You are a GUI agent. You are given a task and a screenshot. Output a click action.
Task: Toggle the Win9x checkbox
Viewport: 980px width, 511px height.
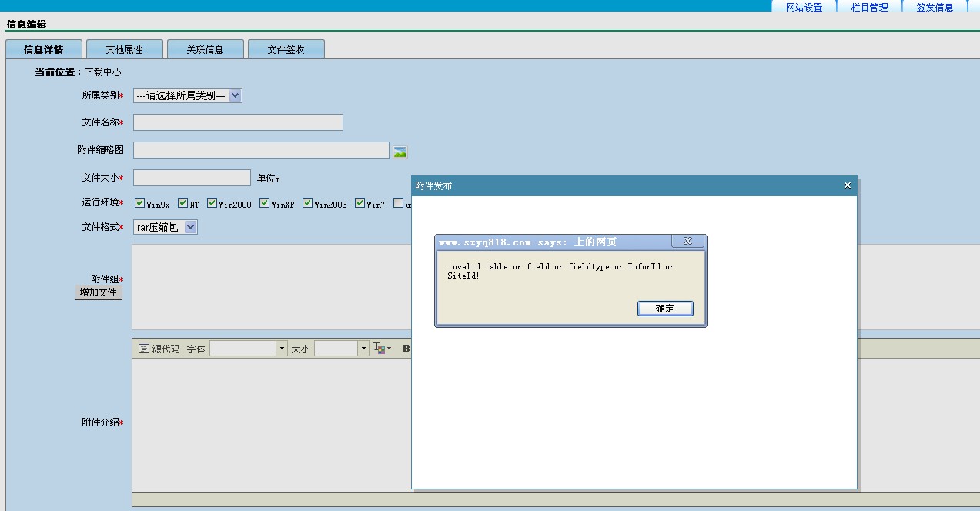click(140, 204)
